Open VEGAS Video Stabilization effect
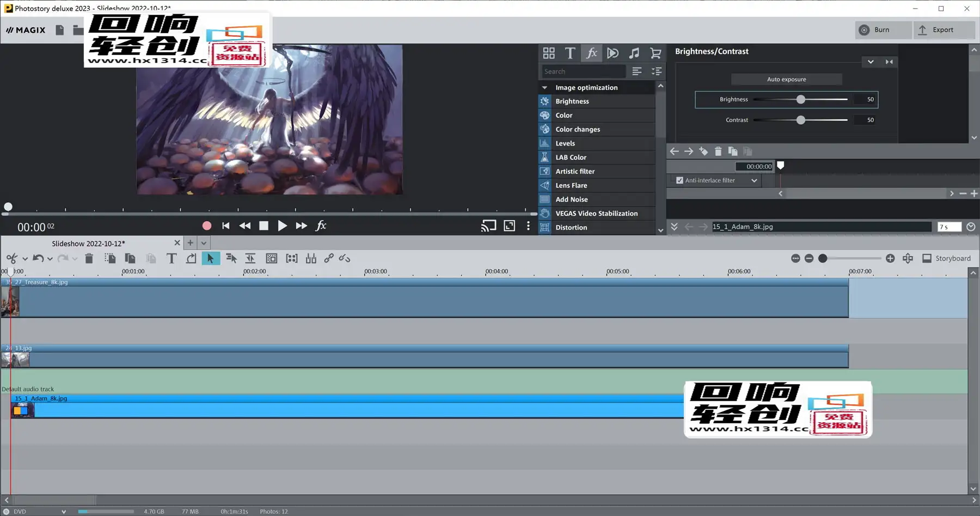The height and width of the screenshot is (516, 980). point(597,214)
